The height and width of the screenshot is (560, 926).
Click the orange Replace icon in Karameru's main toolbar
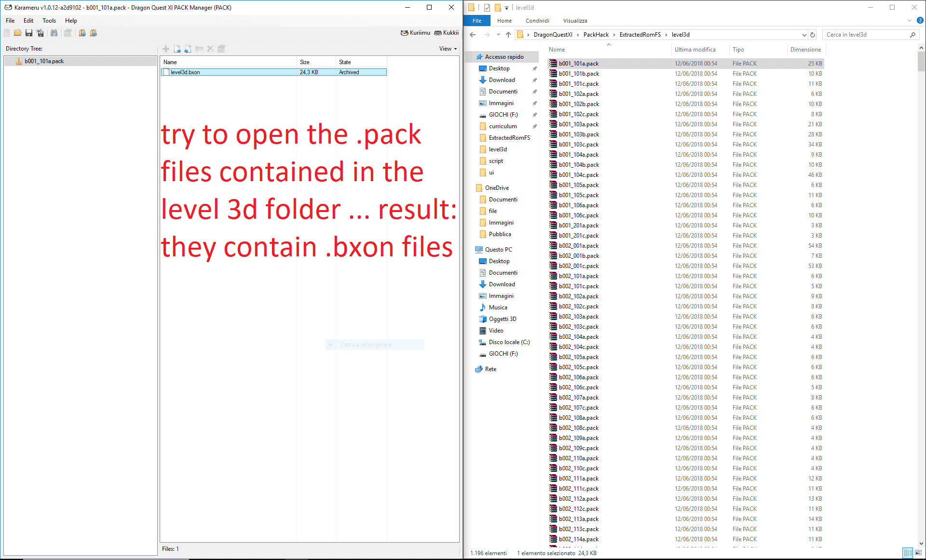pos(94,33)
